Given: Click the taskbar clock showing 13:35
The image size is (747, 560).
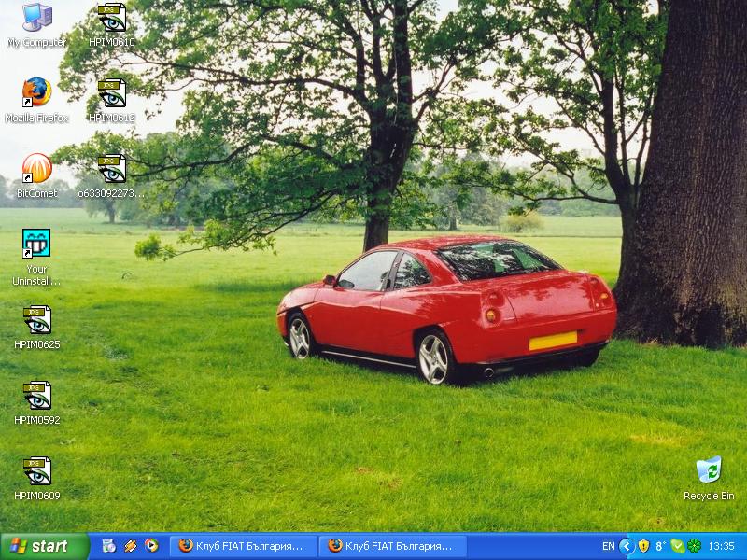Looking at the screenshot, I should pos(722,546).
